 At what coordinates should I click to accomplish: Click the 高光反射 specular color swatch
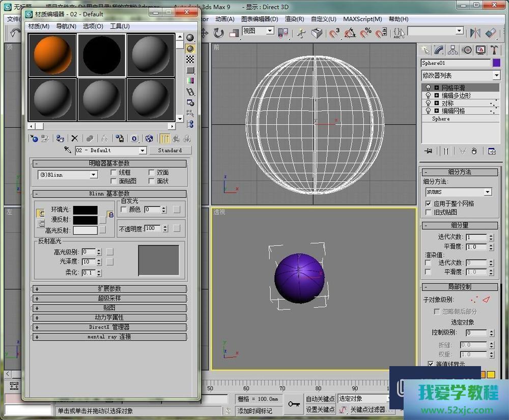coord(85,230)
